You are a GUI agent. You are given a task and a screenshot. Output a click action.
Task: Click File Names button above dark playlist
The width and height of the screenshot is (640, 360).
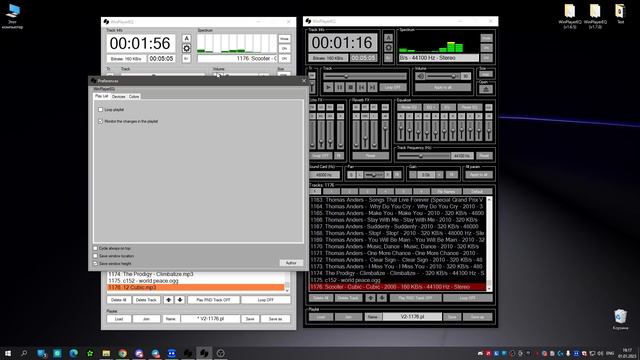446,191
